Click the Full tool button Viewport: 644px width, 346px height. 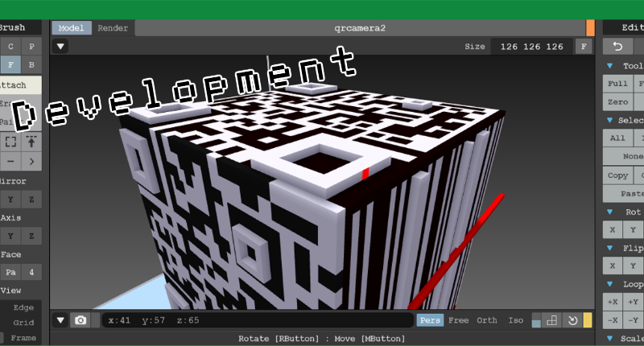tap(617, 84)
